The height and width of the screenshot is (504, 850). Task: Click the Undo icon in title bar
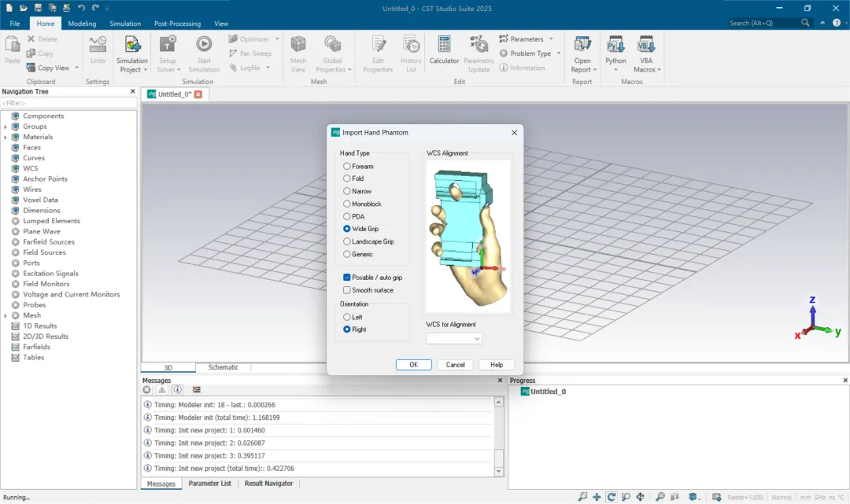(81, 8)
